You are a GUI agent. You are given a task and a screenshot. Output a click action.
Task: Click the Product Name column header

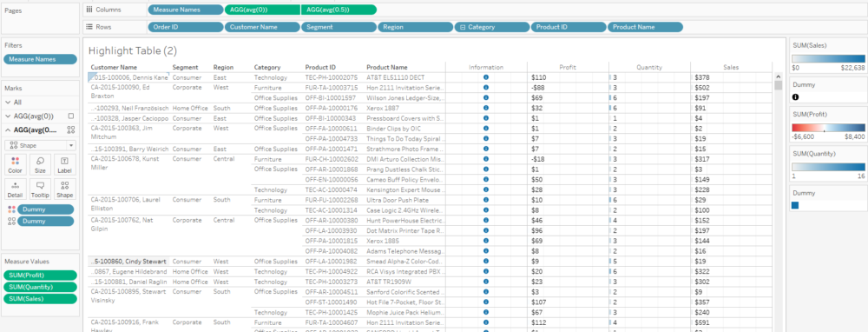(x=387, y=67)
